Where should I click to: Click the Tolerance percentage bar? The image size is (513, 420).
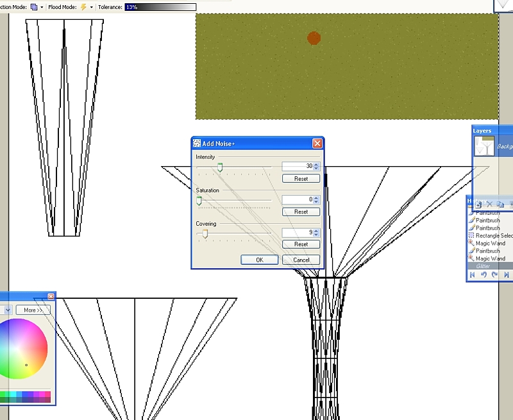[x=160, y=7]
